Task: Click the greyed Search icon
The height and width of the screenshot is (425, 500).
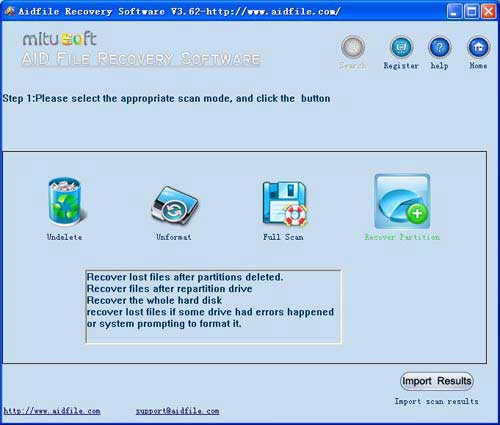Action: tap(353, 47)
